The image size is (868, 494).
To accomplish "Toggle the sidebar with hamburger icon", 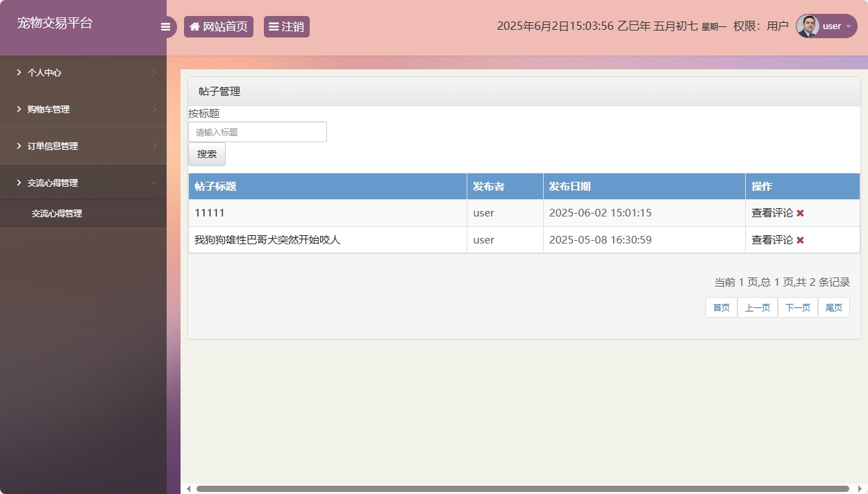I will [x=165, y=27].
